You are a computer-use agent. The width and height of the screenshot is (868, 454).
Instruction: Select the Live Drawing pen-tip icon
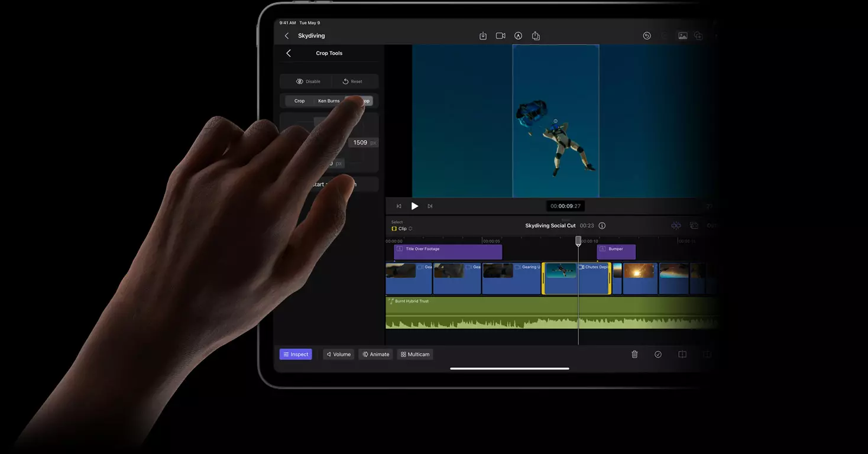(x=518, y=36)
